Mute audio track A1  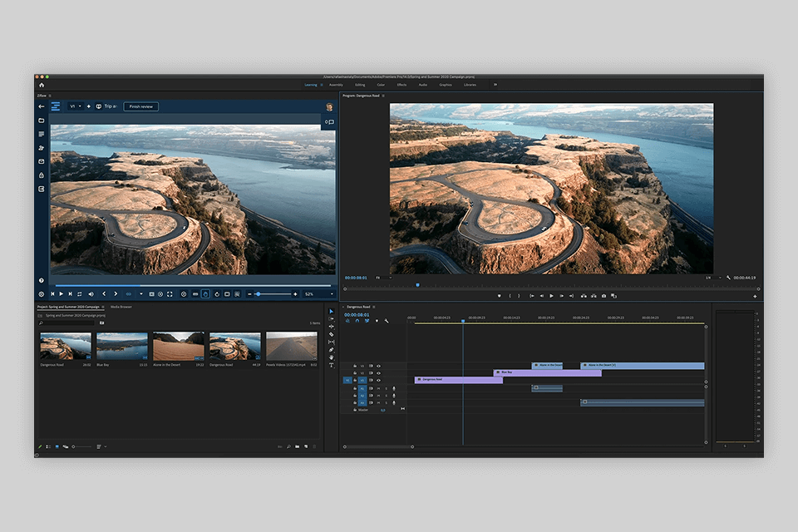[x=378, y=388]
